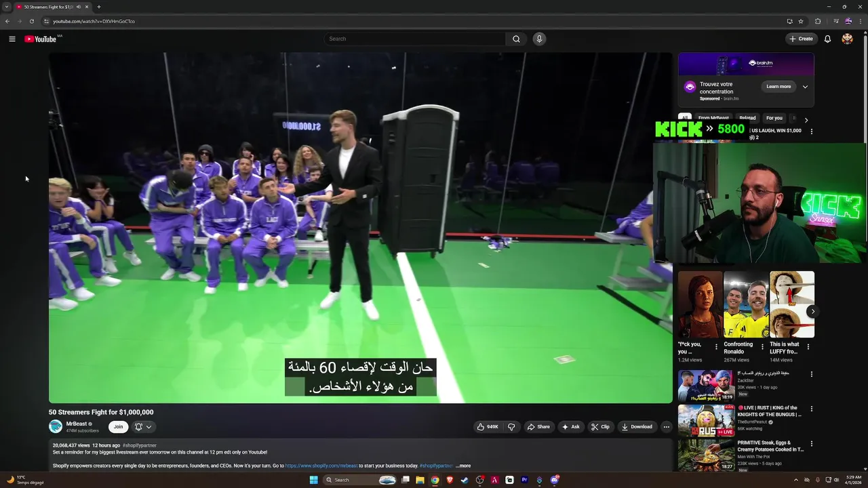Image resolution: width=868 pixels, height=488 pixels.
Task: Open Google Chrome from the taskbar
Action: coord(435,480)
